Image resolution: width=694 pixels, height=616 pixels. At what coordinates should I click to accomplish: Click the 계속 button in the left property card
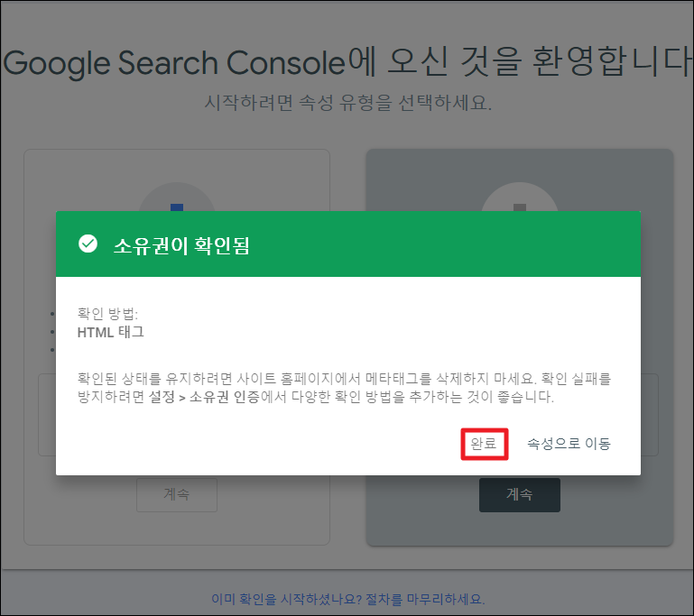point(177,494)
